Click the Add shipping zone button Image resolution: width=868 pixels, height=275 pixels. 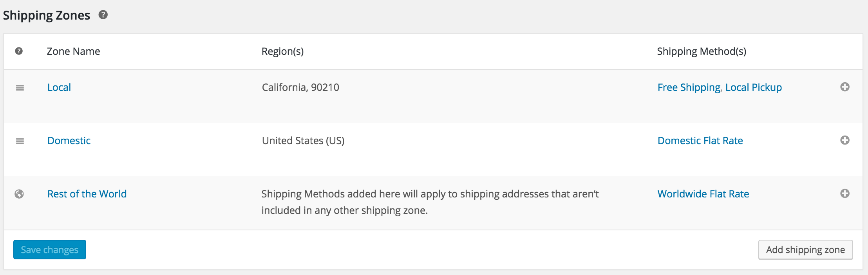806,250
